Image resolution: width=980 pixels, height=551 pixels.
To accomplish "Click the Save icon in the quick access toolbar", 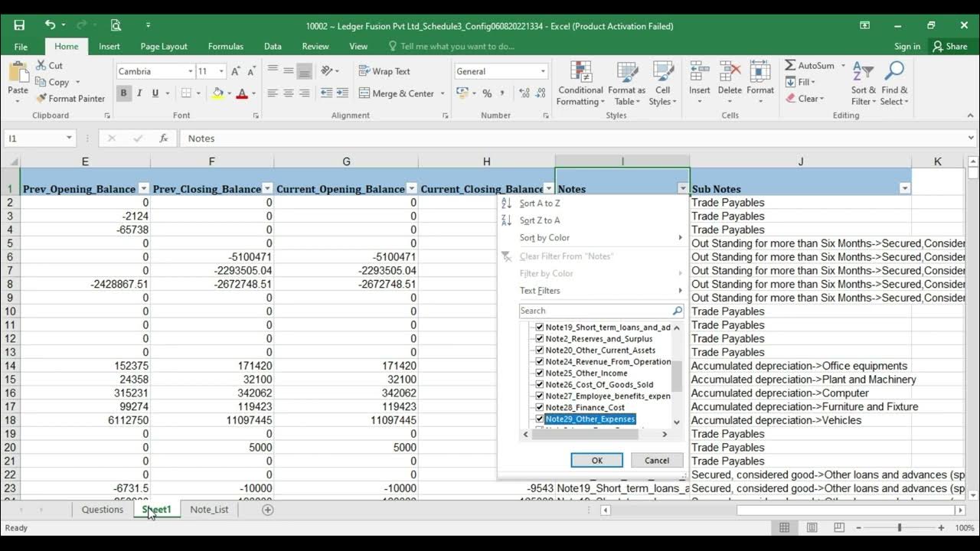I will 19,25.
